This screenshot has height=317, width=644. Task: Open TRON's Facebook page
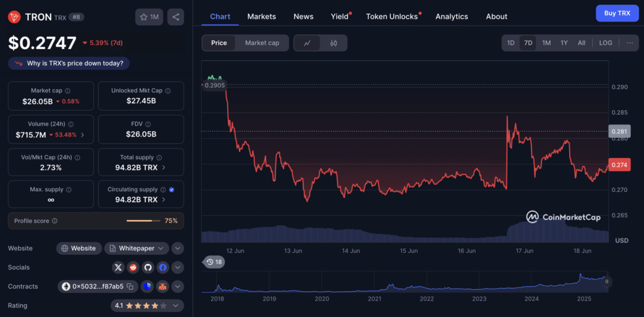163,267
